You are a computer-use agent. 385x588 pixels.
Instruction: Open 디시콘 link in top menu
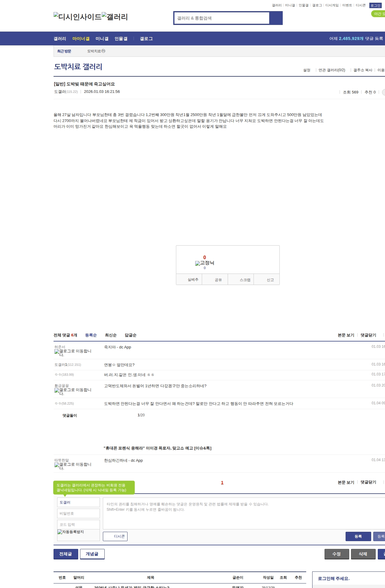pyautogui.click(x=361, y=5)
